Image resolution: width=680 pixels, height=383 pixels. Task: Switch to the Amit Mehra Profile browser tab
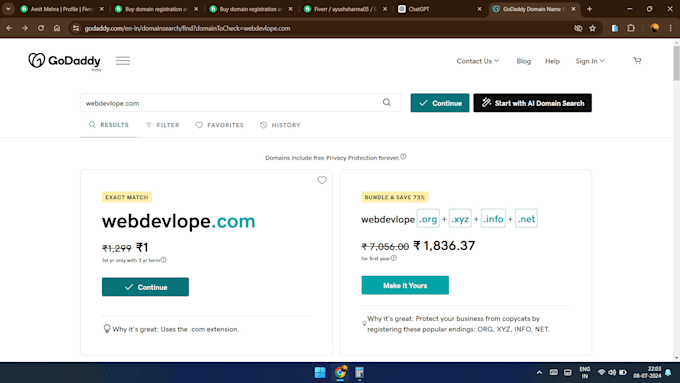(x=62, y=9)
